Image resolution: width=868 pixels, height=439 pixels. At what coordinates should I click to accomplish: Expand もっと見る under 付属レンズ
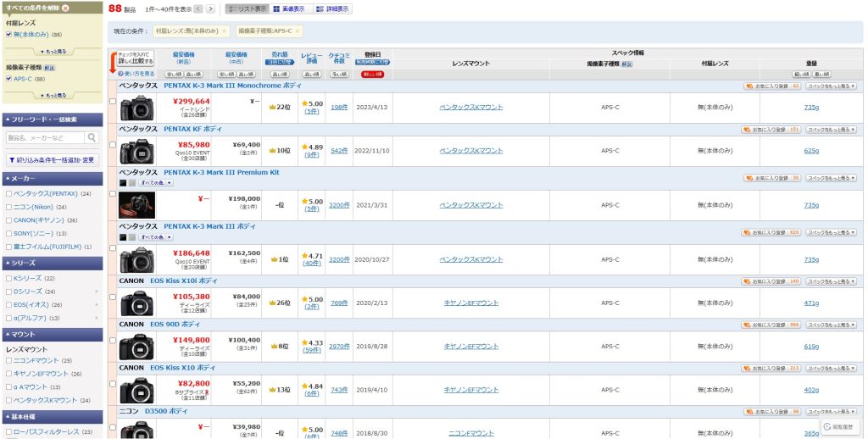point(53,51)
